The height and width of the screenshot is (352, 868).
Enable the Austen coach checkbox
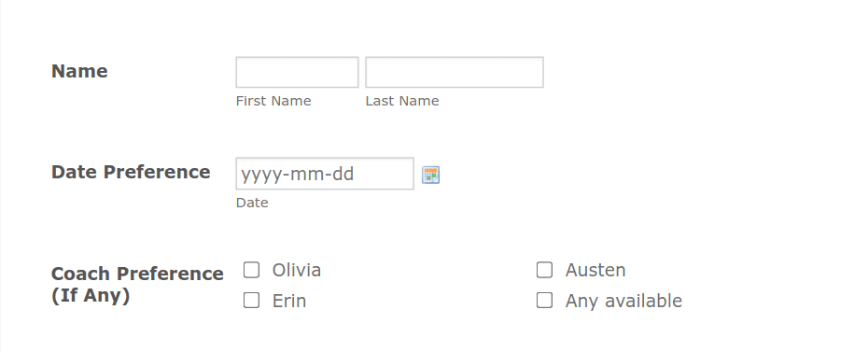[545, 270]
